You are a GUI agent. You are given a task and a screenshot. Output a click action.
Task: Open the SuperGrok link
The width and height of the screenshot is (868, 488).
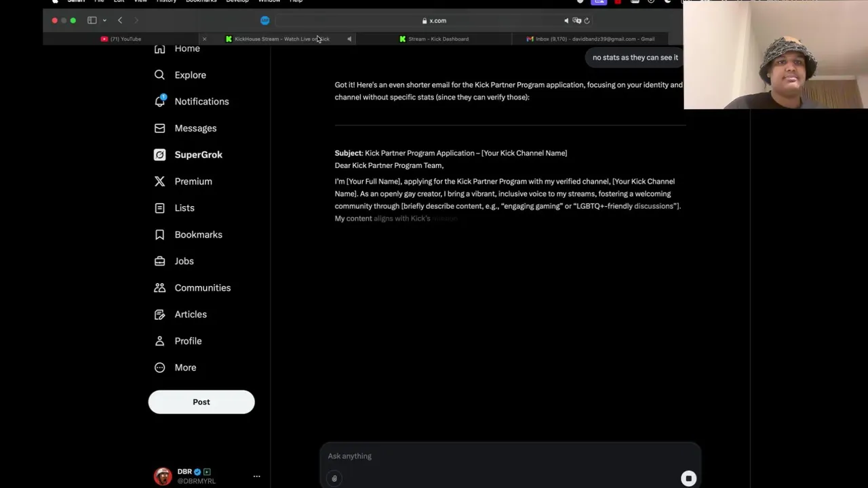coord(198,155)
